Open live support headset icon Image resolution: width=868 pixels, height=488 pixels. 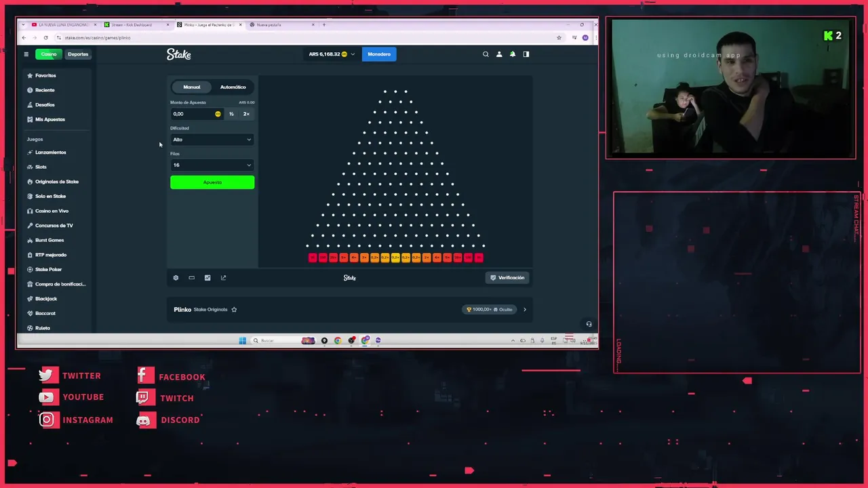coord(589,324)
